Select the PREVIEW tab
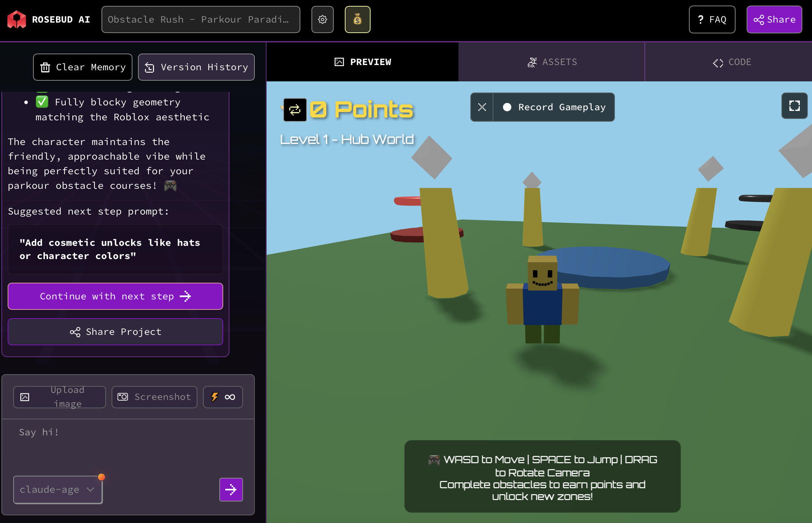This screenshot has width=812, height=523. (362, 62)
